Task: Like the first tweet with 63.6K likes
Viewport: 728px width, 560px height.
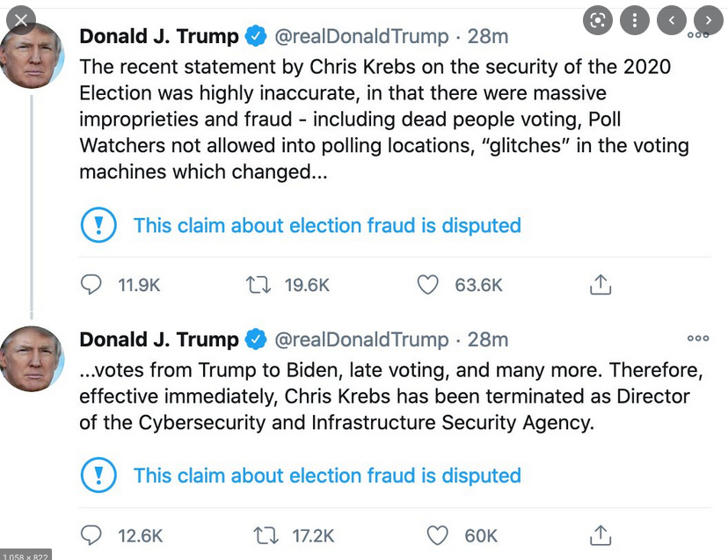Action: 427,285
